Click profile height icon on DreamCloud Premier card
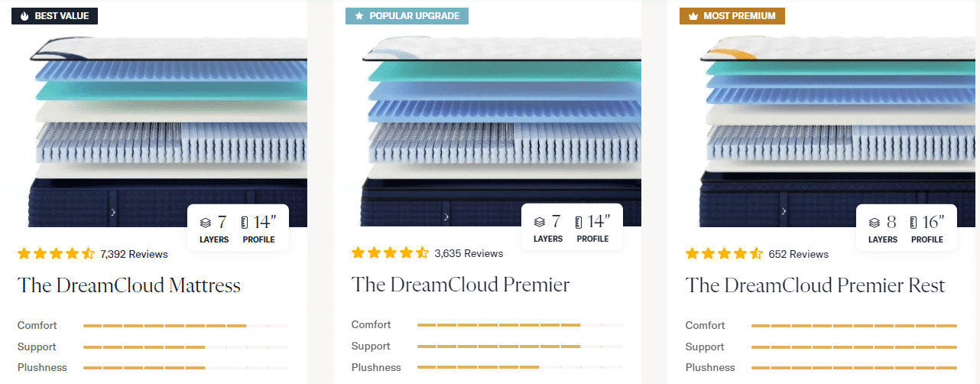Image resolution: width=980 pixels, height=384 pixels. pyautogui.click(x=578, y=223)
